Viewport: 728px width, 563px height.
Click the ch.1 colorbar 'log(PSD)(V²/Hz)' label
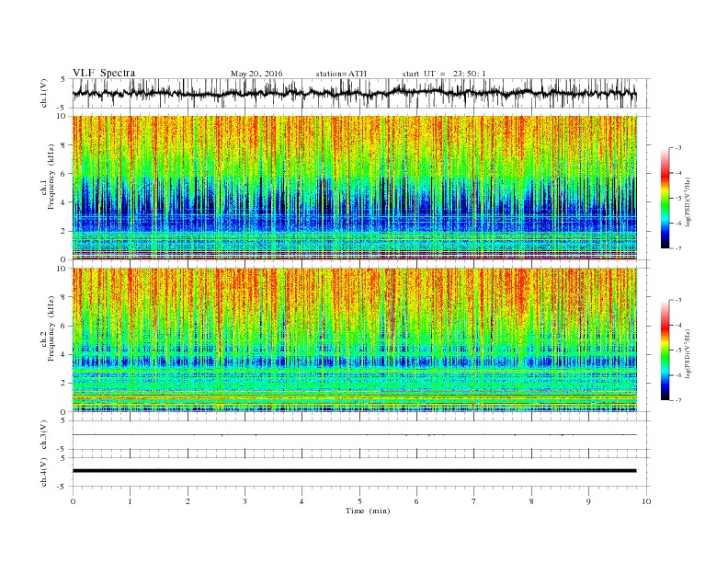point(688,201)
